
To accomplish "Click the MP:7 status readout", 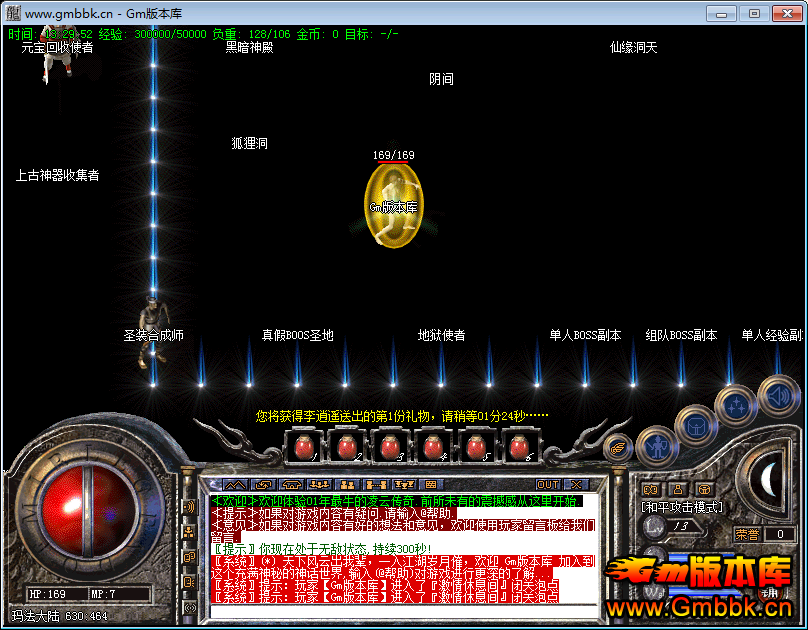I will [x=103, y=594].
